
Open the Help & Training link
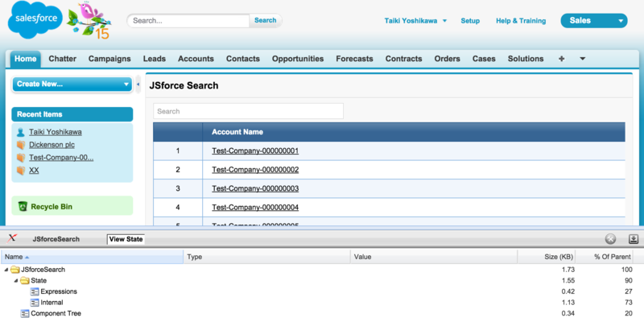click(x=521, y=21)
